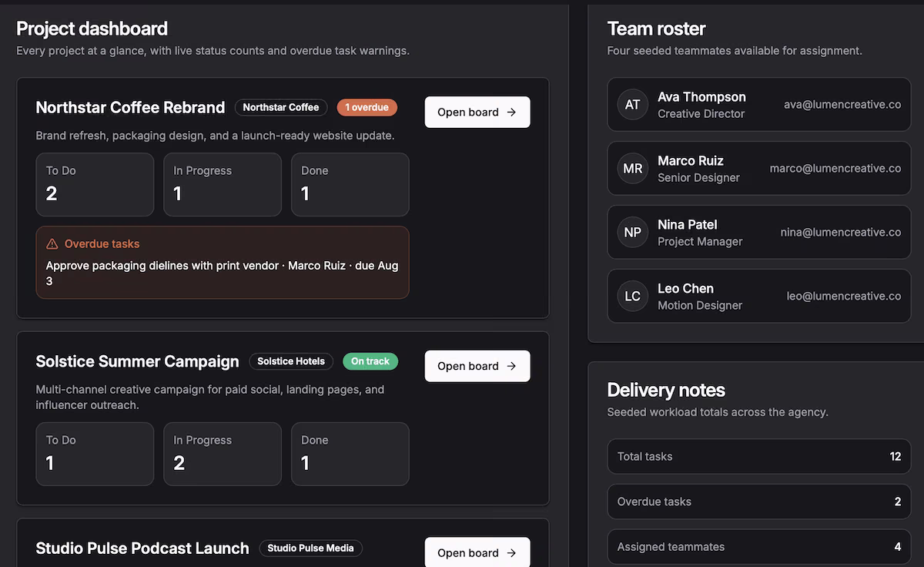924x567 pixels.
Task: Click the Overdue tasks heading in Northstar card
Action: pos(102,243)
